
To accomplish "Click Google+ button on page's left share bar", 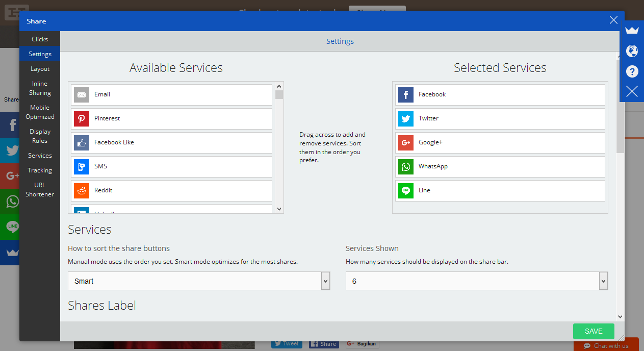I will pos(10,176).
